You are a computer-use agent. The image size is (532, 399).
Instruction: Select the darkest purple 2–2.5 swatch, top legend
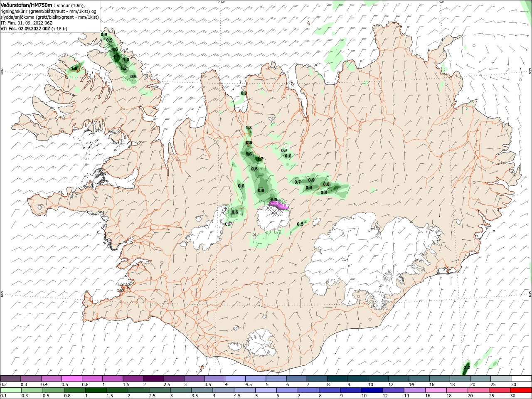point(153,379)
